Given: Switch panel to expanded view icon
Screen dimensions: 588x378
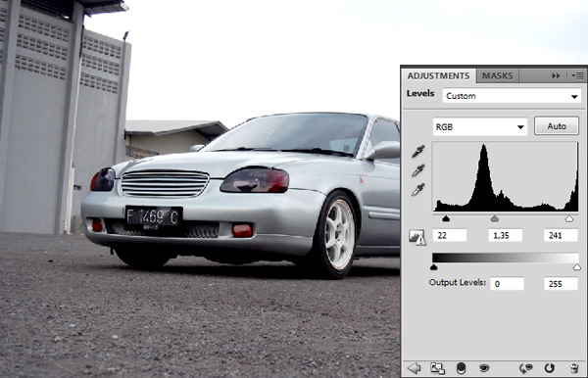Looking at the screenshot, I should 437,368.
